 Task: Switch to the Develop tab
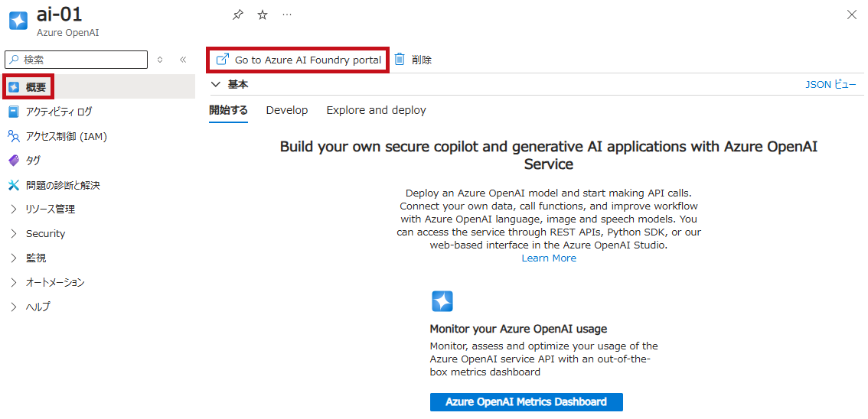287,110
